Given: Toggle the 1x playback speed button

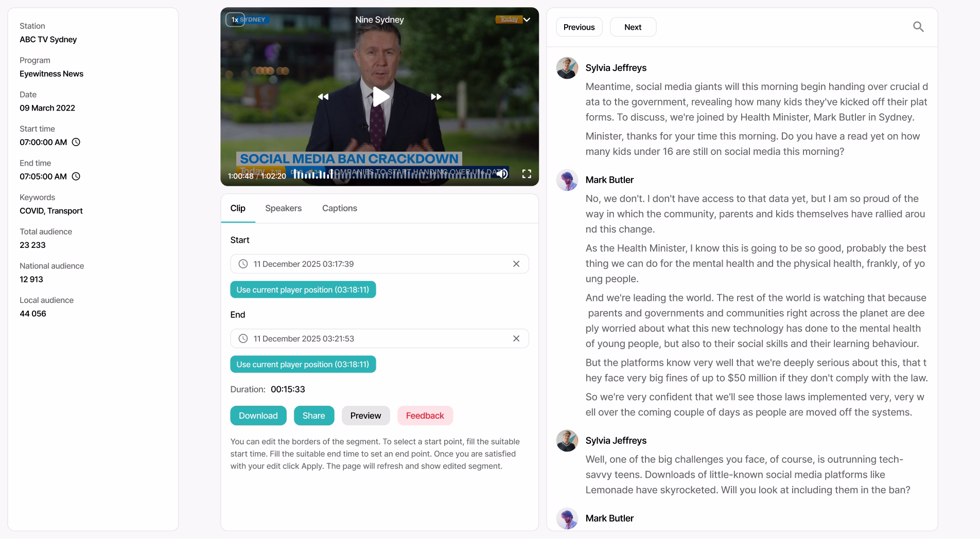Looking at the screenshot, I should coord(235,20).
